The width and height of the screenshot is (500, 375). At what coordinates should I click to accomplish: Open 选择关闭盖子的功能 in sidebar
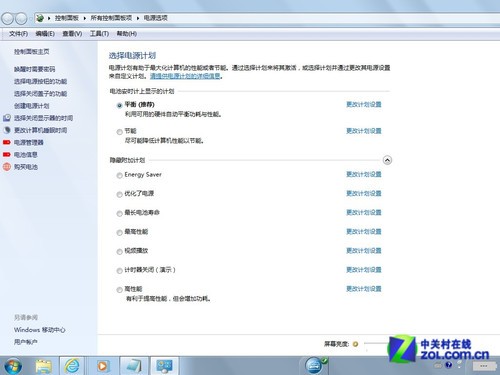(x=40, y=94)
